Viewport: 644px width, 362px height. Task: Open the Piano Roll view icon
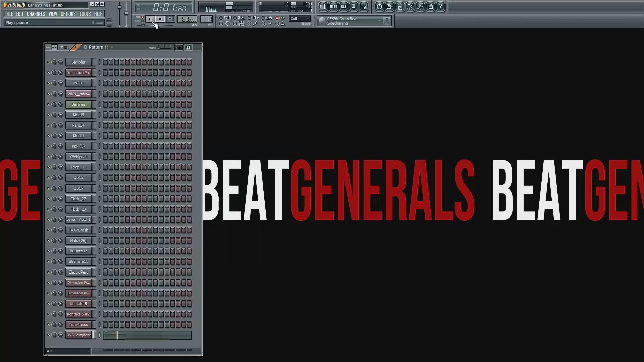coord(343,6)
